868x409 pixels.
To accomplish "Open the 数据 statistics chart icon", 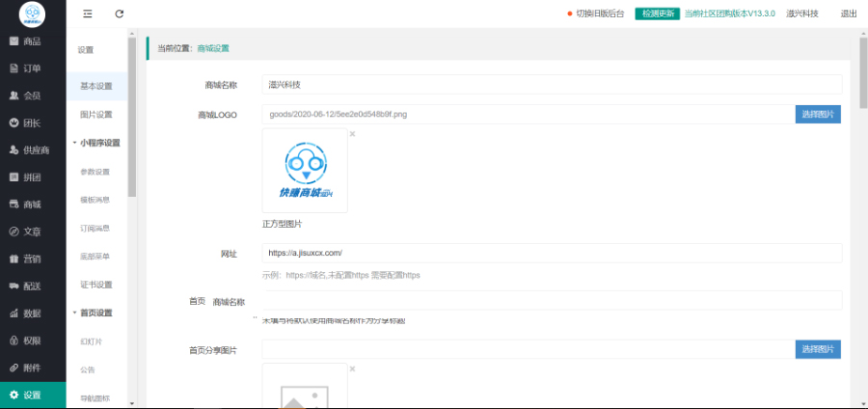I will pyautogui.click(x=14, y=314).
